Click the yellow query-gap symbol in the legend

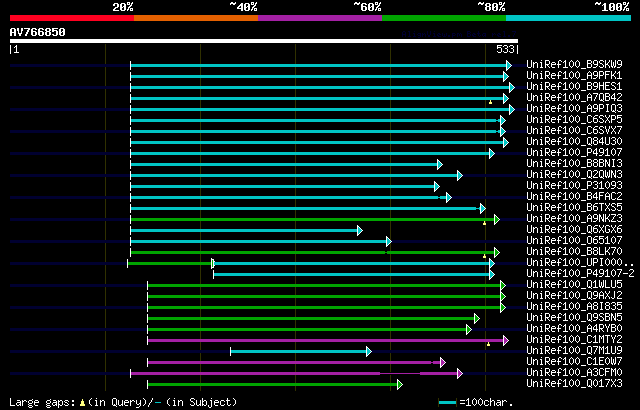[x=82, y=403]
